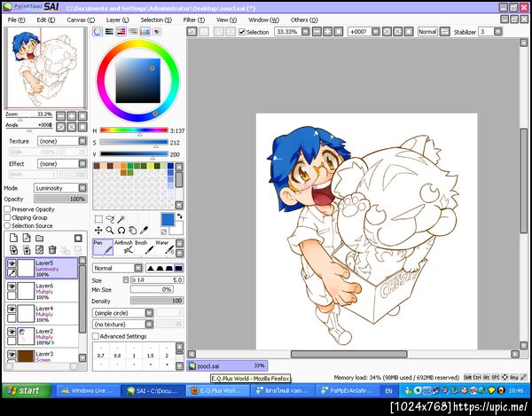Choose the Brush tool
Viewport: 532px width, 416px height.
[x=145, y=247]
